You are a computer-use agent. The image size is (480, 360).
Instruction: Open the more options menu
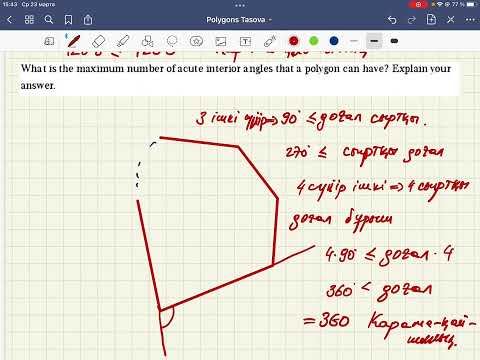pos(470,20)
